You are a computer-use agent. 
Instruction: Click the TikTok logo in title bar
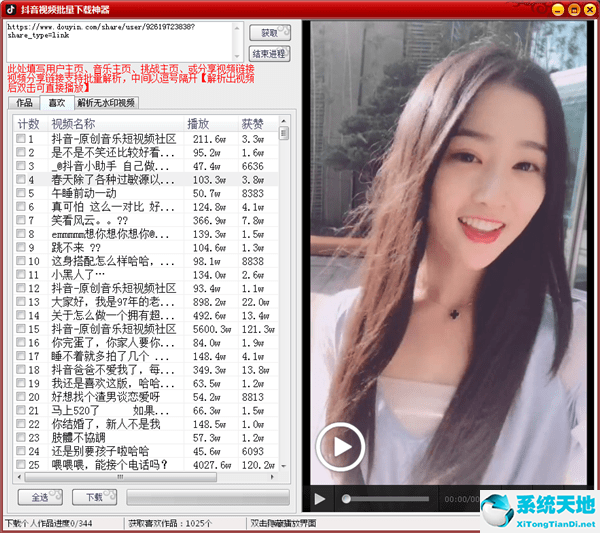11,9
